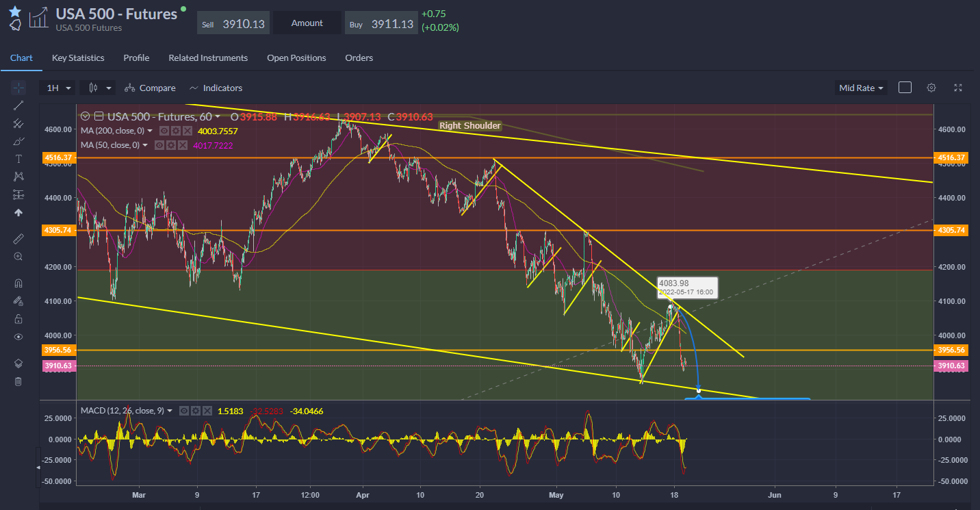Activate the ruler measure tool
980x510 pixels.
tap(18, 239)
